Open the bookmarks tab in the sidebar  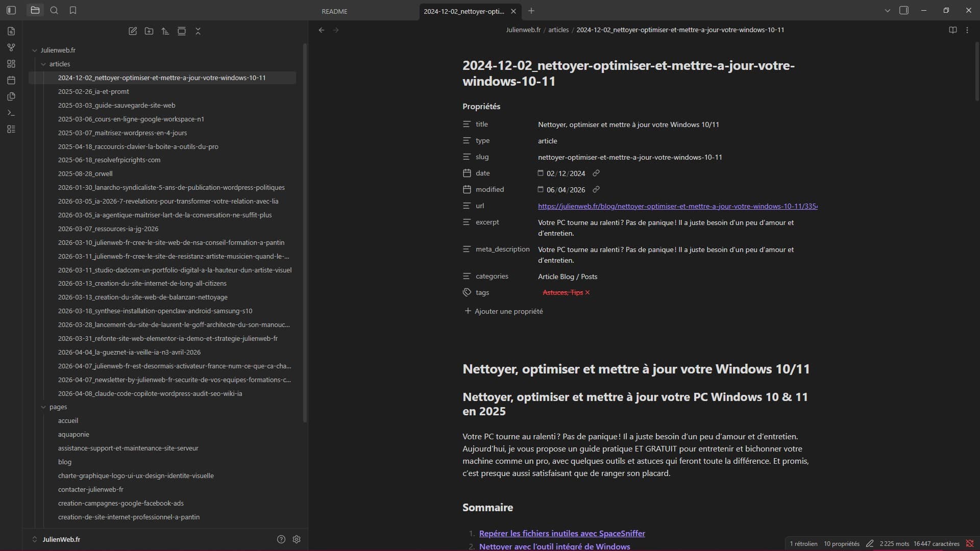point(73,10)
